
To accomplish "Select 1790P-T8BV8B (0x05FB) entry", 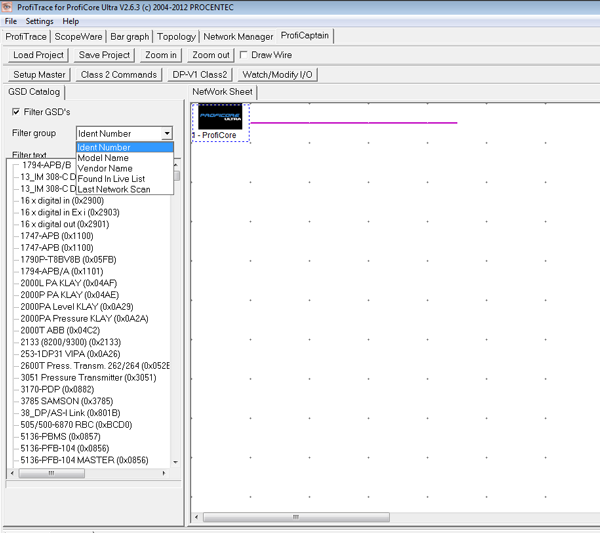I will pos(68,259).
